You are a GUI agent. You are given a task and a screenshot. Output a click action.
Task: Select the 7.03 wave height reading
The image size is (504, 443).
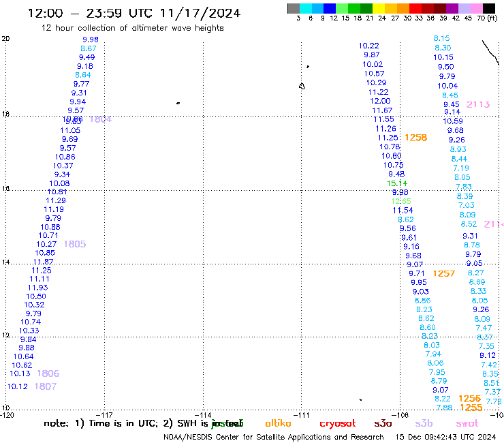point(467,205)
